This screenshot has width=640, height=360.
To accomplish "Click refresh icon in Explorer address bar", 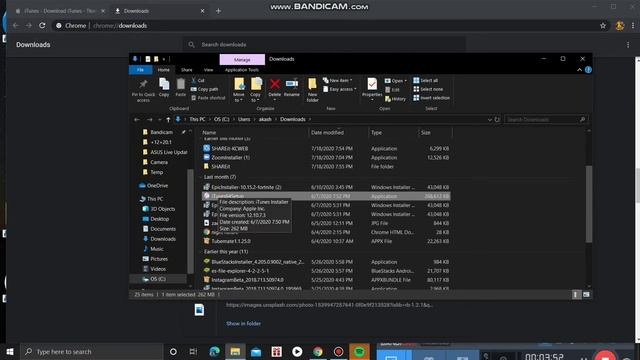I will pyautogui.click(x=497, y=120).
